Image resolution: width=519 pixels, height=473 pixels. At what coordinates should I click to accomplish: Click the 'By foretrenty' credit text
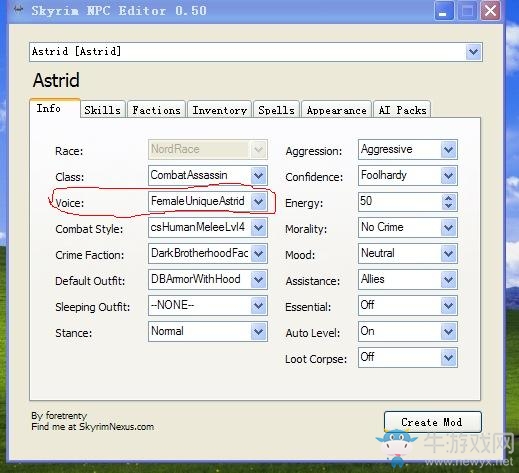[59, 416]
